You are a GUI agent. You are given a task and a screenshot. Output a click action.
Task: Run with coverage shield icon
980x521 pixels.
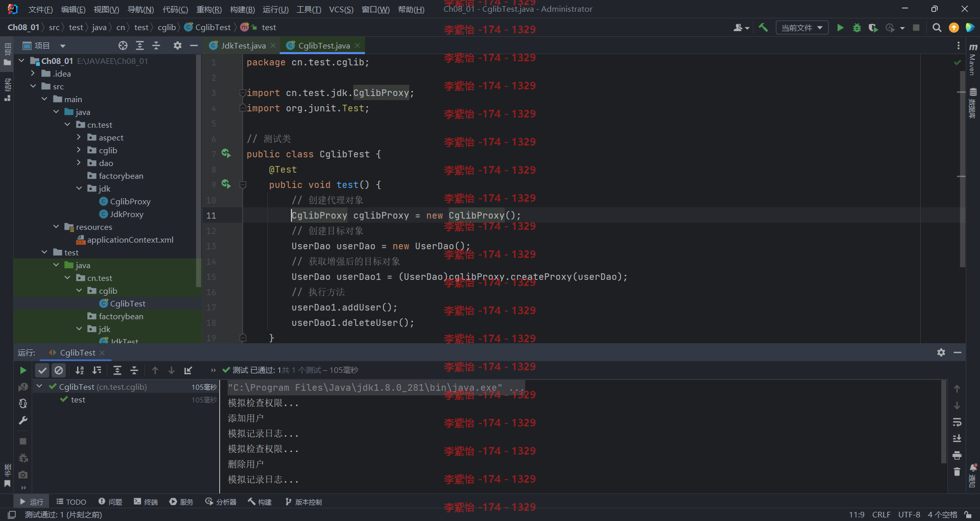[x=873, y=28]
